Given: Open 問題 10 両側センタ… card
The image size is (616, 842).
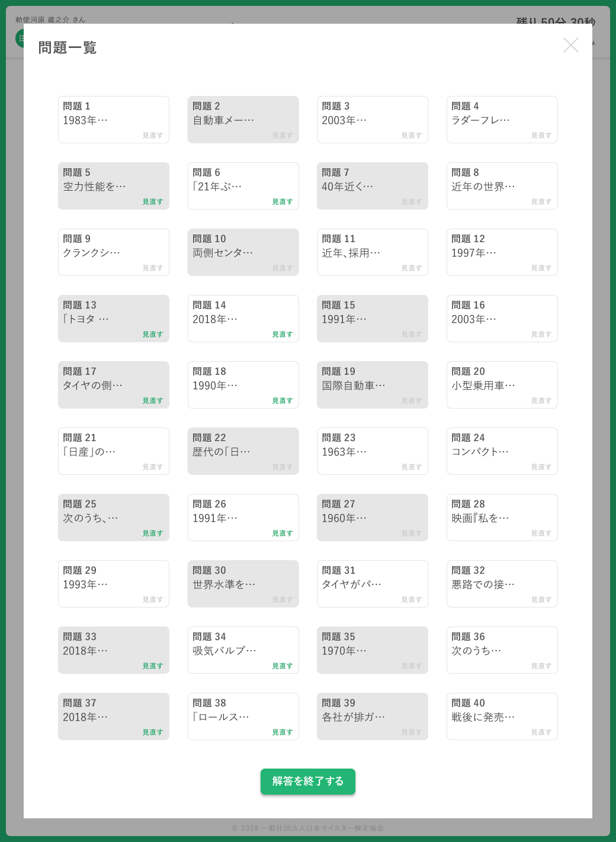Looking at the screenshot, I should [243, 252].
